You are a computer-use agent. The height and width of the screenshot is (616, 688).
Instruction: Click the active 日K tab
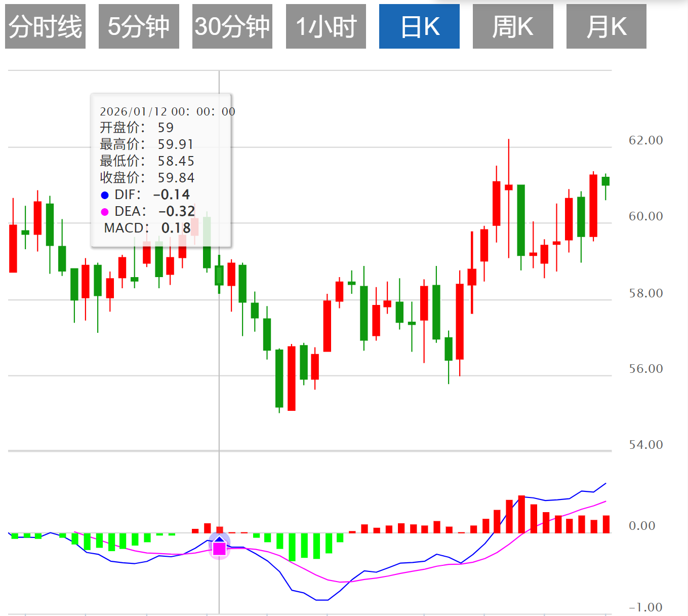pos(419,26)
